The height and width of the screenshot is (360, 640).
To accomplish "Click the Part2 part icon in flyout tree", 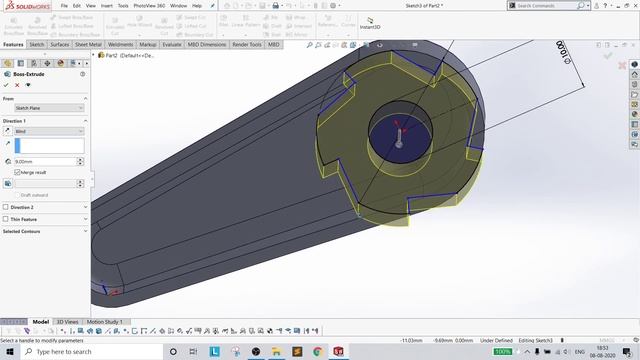I will point(101,55).
